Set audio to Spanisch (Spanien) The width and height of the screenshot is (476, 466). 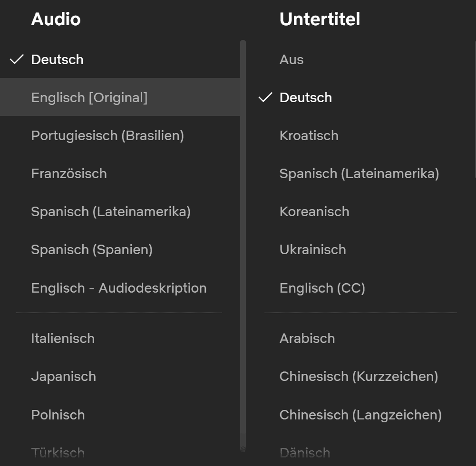tap(92, 249)
